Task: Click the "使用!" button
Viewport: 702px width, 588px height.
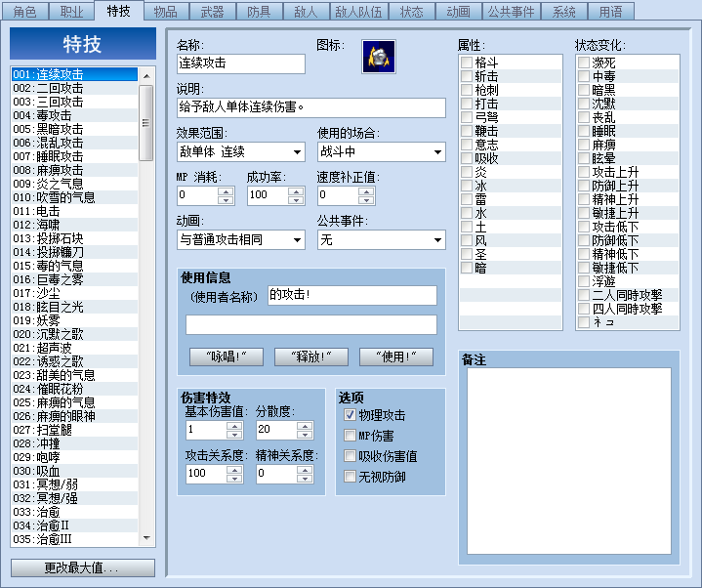Action: [x=396, y=357]
